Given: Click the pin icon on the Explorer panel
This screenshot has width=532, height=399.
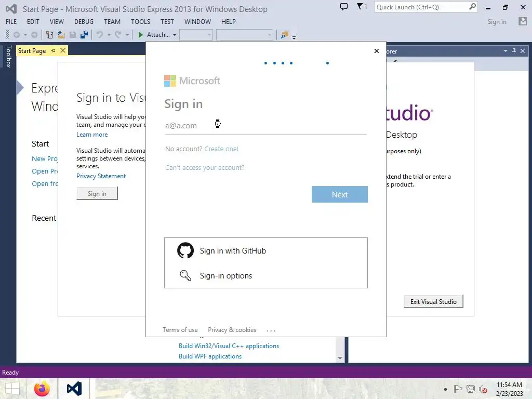Looking at the screenshot, I should coord(514,51).
